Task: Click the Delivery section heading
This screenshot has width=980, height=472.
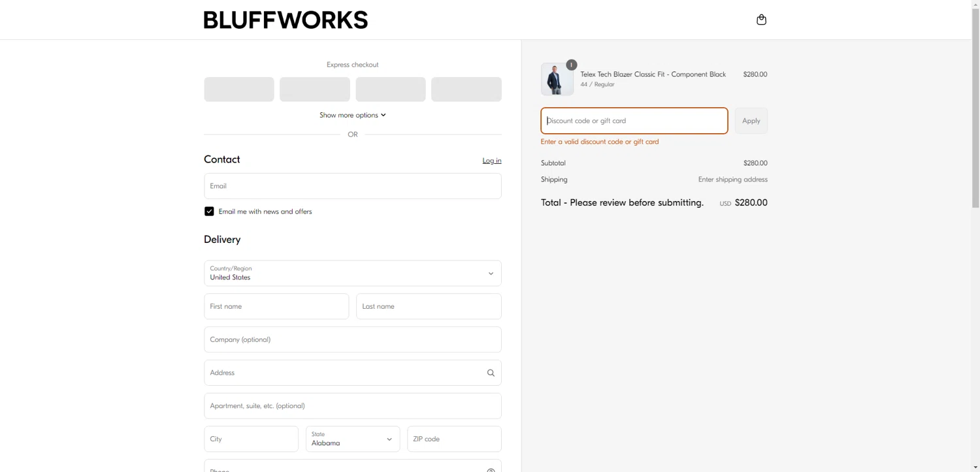Action: 222,240
